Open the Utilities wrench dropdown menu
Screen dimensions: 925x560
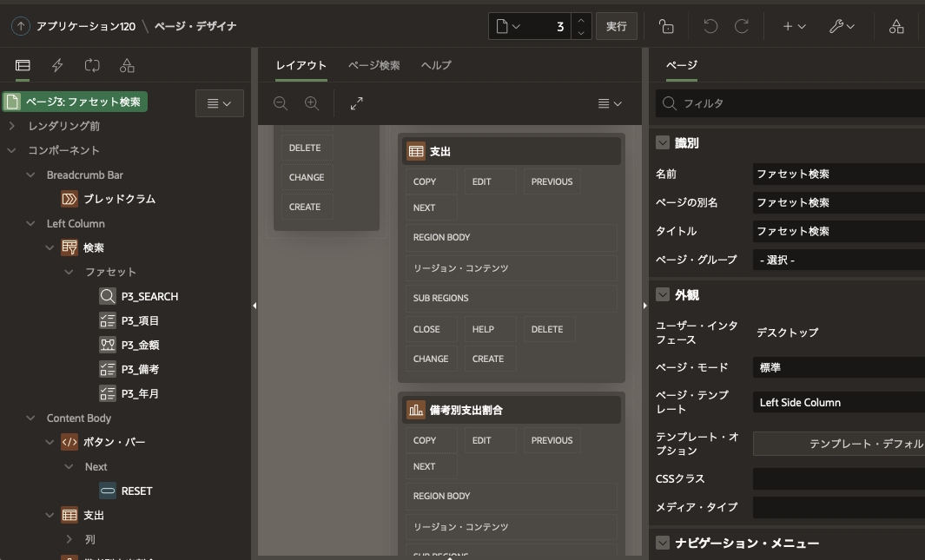[840, 26]
